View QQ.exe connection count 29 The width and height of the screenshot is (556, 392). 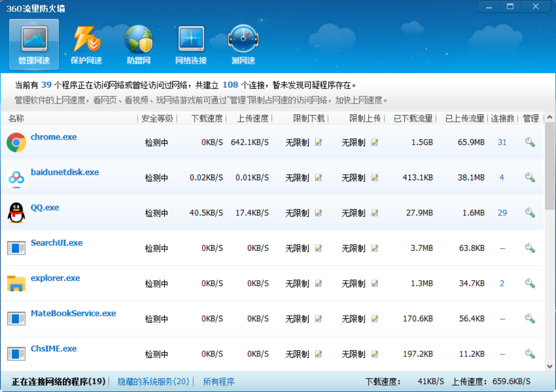pyautogui.click(x=502, y=213)
